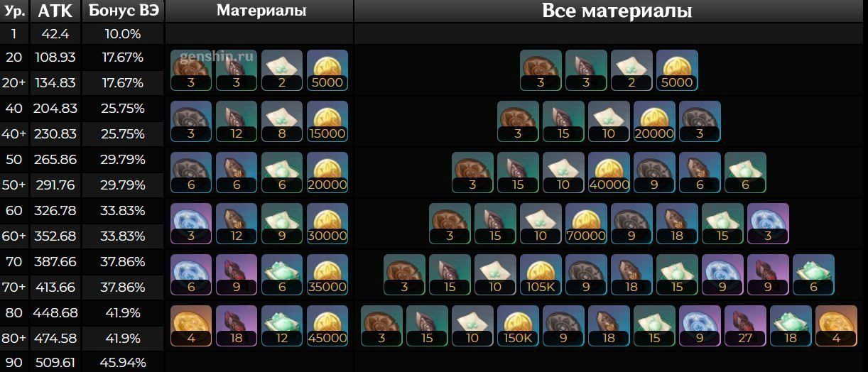868x372 pixels.
Task: Click the 20000 Mora icon in Материалы column
Action: tap(327, 173)
